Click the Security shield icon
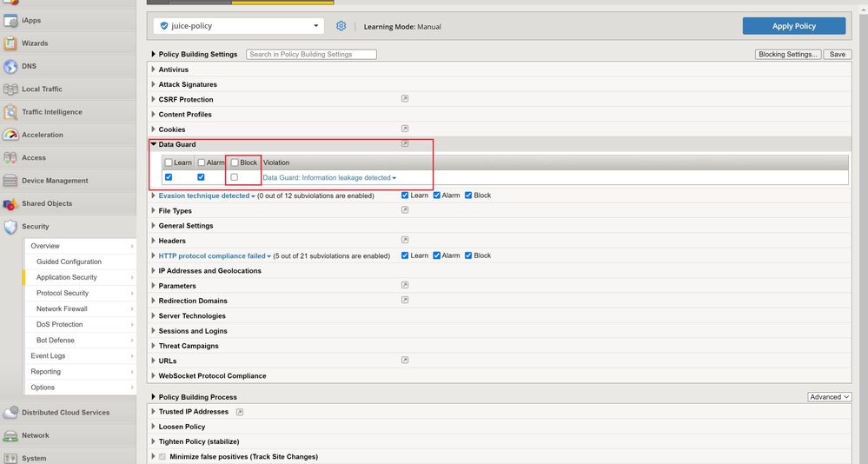 click(x=10, y=226)
